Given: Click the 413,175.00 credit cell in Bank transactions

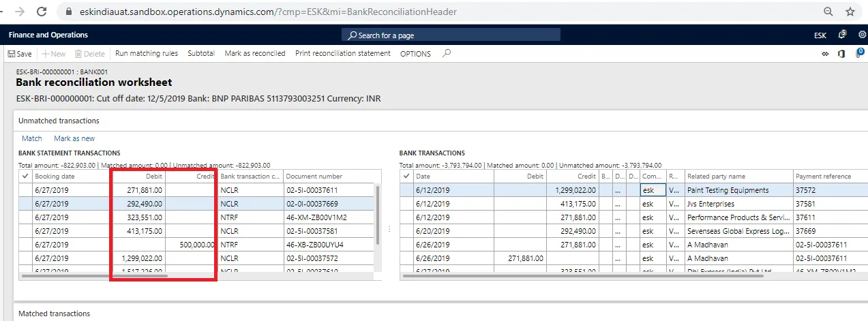Looking at the screenshot, I should click(571, 204).
